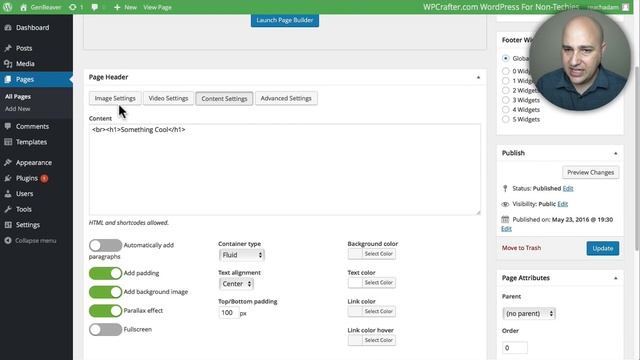
Task: Open the All Pages submenu item
Action: [18, 97]
